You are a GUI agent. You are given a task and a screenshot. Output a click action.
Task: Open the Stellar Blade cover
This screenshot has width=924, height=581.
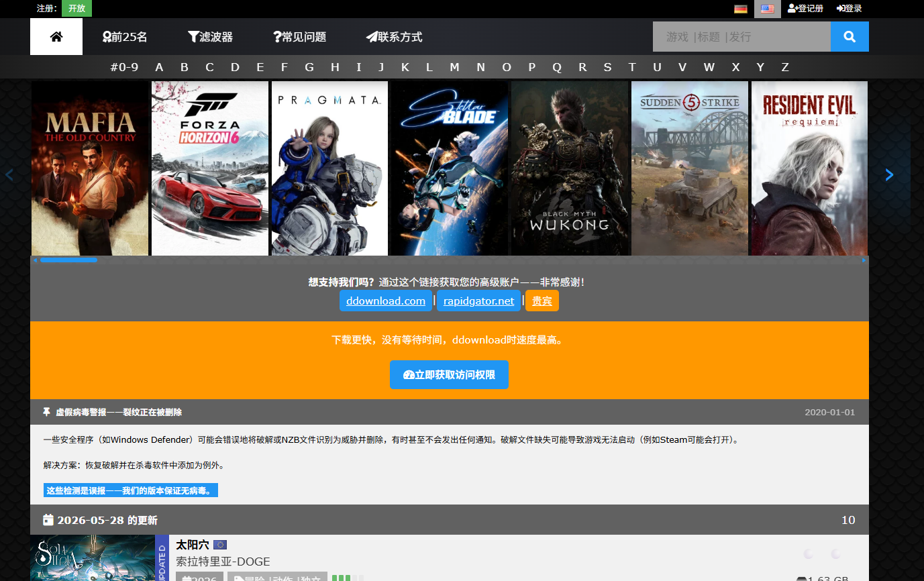pyautogui.click(x=450, y=168)
